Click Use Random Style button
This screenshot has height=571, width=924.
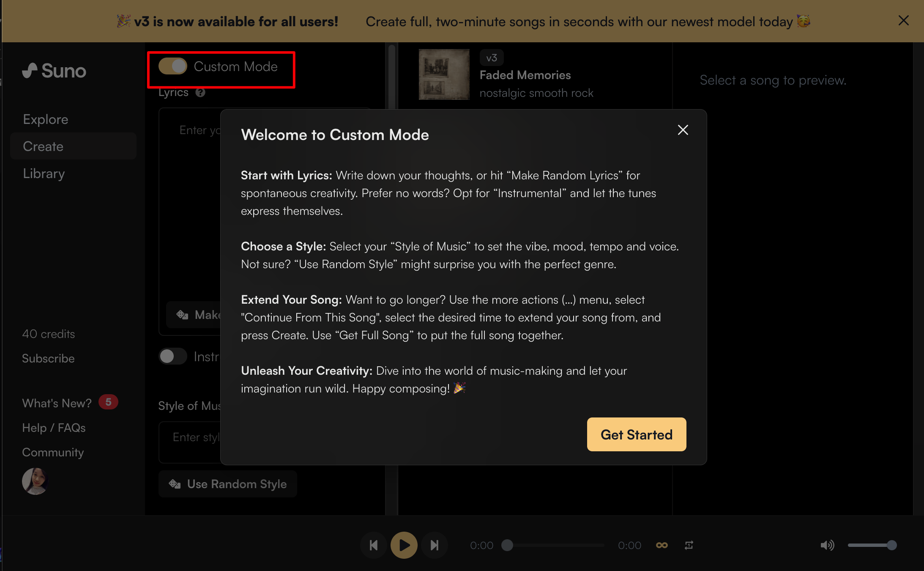[x=228, y=484]
